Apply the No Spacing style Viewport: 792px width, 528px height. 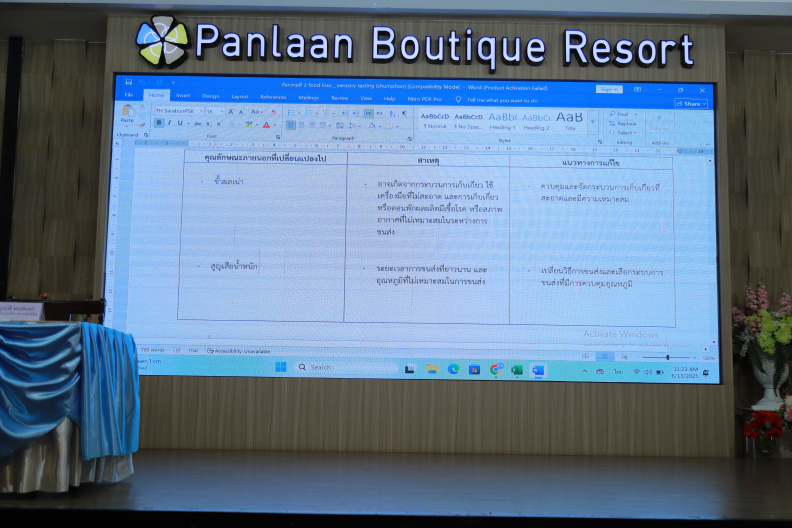(x=468, y=121)
